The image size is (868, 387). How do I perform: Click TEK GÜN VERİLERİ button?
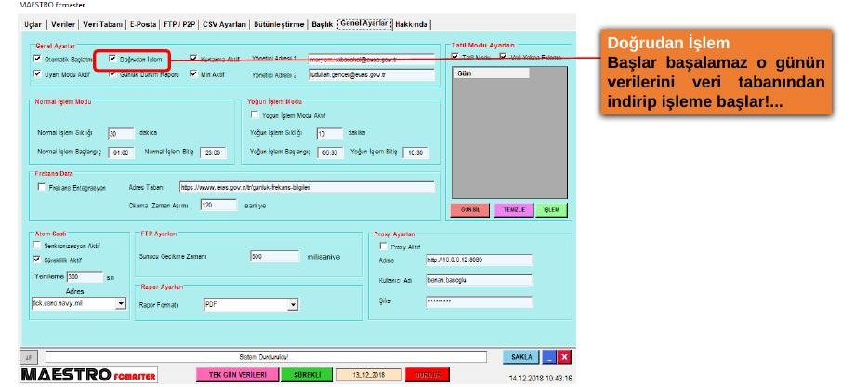[x=236, y=375]
